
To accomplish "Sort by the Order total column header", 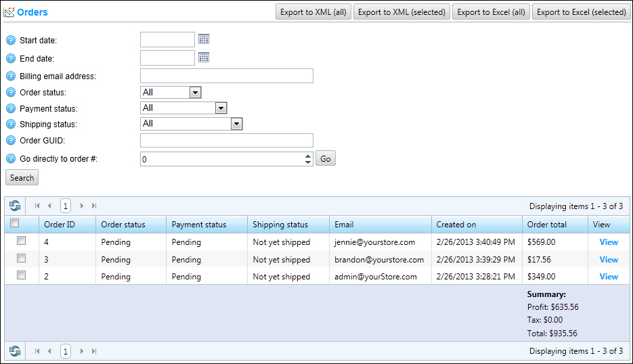I will coord(547,225).
